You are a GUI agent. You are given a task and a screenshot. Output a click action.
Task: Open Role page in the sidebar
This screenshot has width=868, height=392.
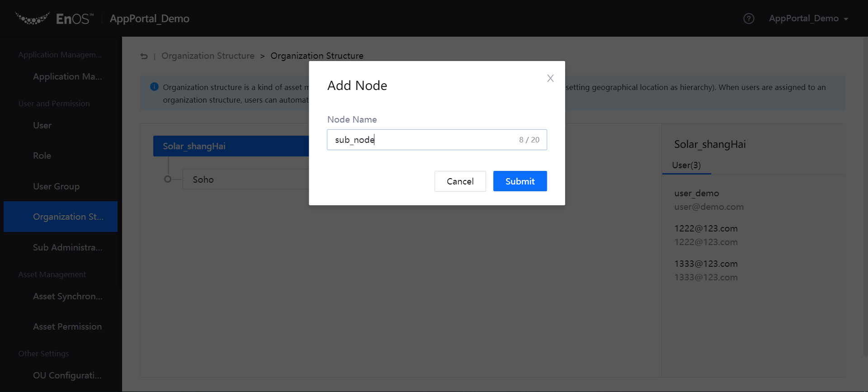[x=42, y=156]
